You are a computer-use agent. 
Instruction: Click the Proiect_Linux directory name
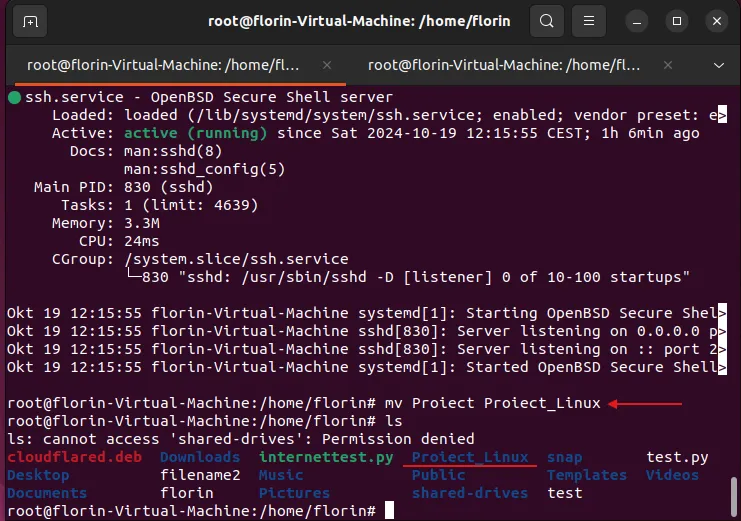470,457
